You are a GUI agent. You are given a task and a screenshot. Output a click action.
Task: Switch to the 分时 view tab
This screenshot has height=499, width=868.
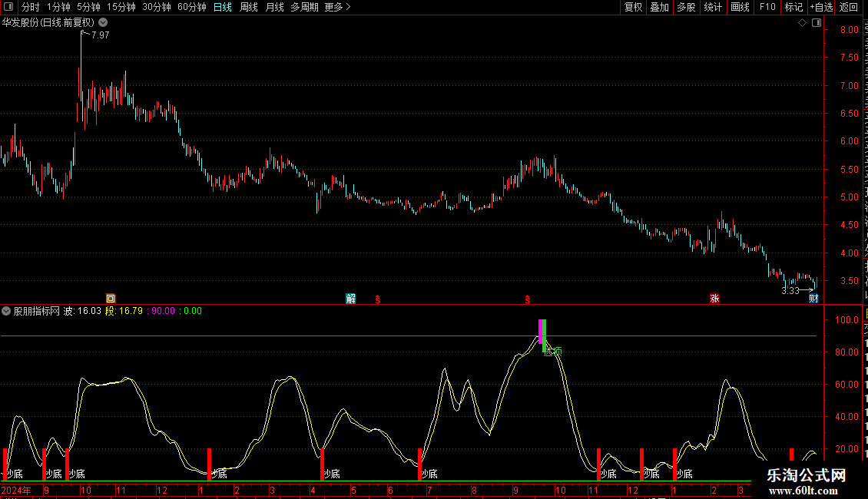pyautogui.click(x=31, y=7)
